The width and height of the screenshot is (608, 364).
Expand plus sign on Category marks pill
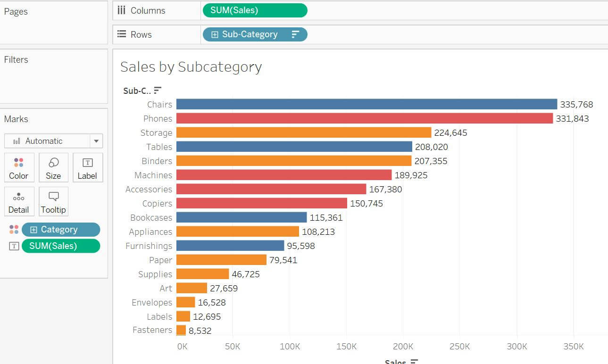tap(33, 230)
